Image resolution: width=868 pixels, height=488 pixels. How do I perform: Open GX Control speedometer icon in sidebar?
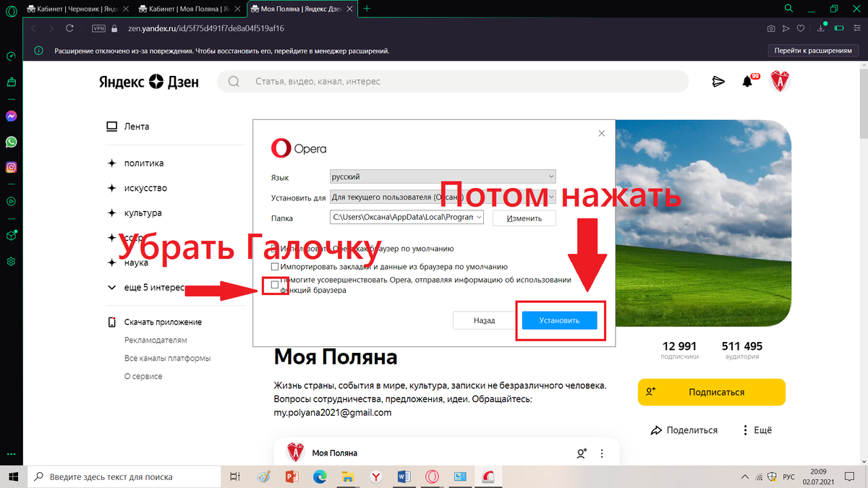pos(11,56)
